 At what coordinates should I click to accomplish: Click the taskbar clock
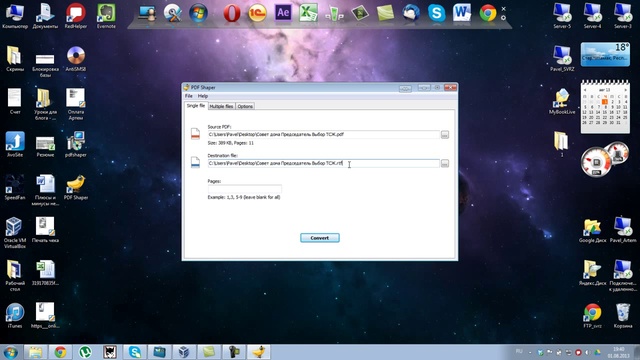[618, 352]
